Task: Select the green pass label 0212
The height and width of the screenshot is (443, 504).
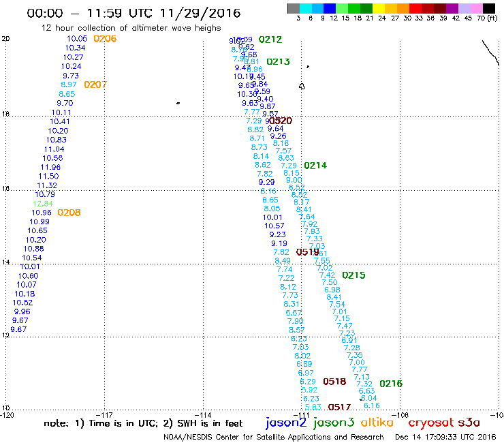Action: pyautogui.click(x=270, y=40)
